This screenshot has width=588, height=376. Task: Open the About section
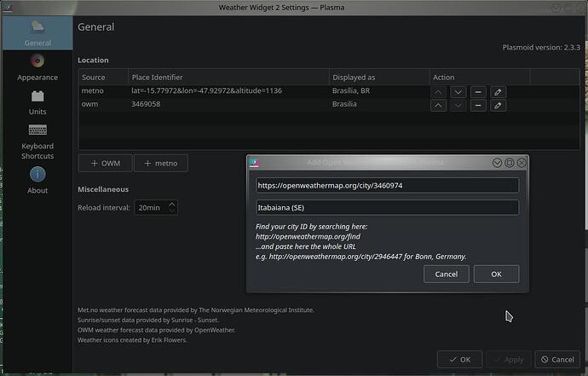[x=37, y=180]
